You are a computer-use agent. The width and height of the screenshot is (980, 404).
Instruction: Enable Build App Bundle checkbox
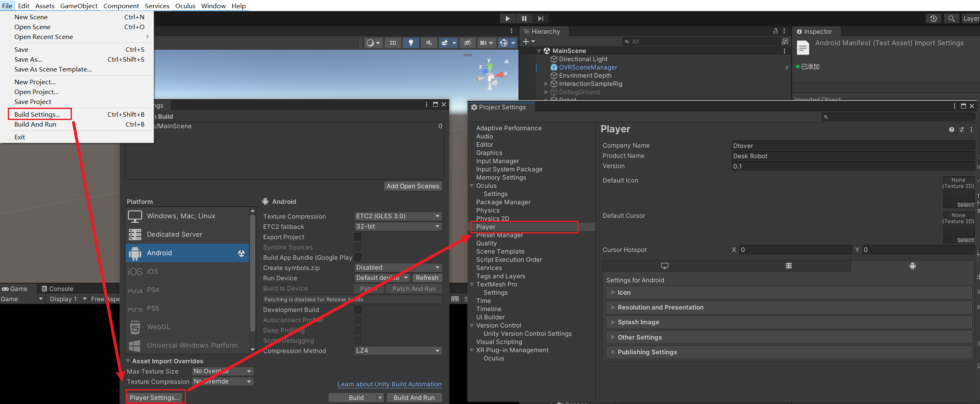coord(358,257)
